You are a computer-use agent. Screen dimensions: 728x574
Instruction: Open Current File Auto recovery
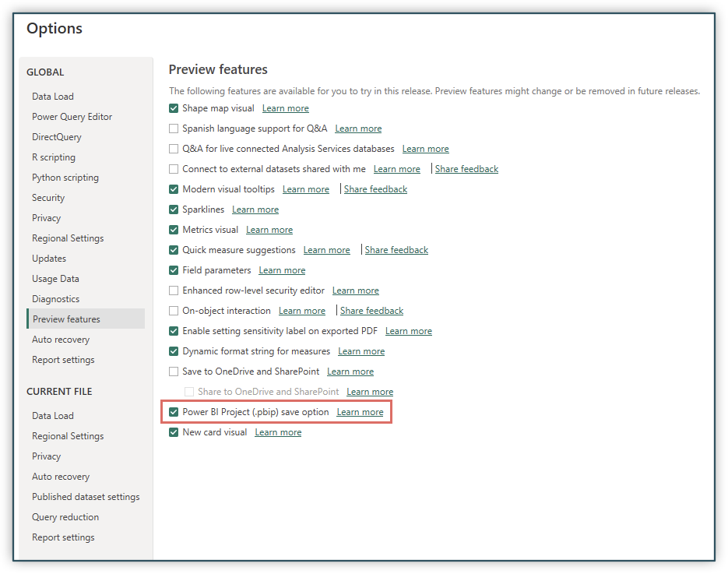tap(61, 477)
